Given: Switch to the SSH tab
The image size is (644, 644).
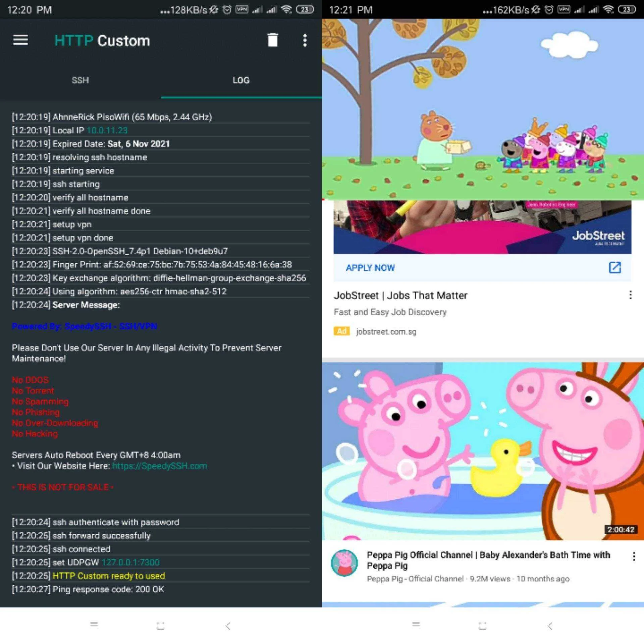Looking at the screenshot, I should click(80, 80).
